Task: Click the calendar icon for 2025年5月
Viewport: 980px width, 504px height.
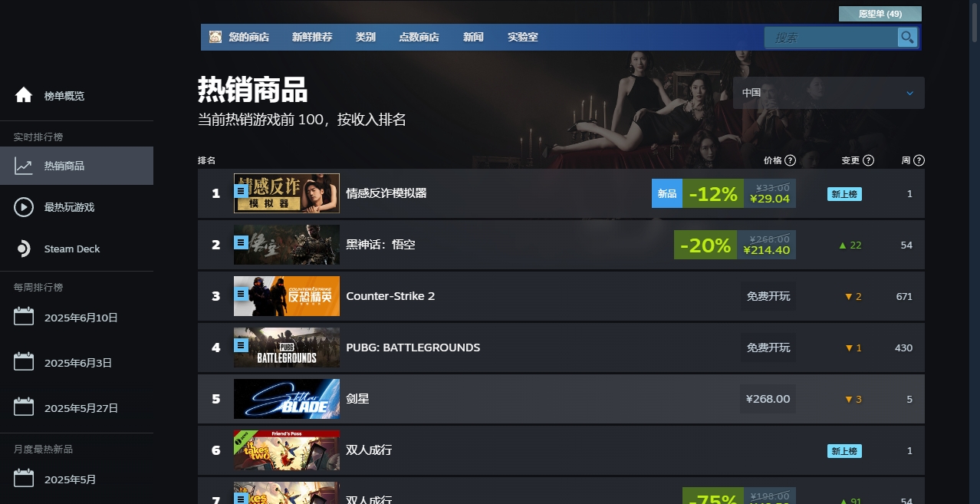Action: pos(24,479)
